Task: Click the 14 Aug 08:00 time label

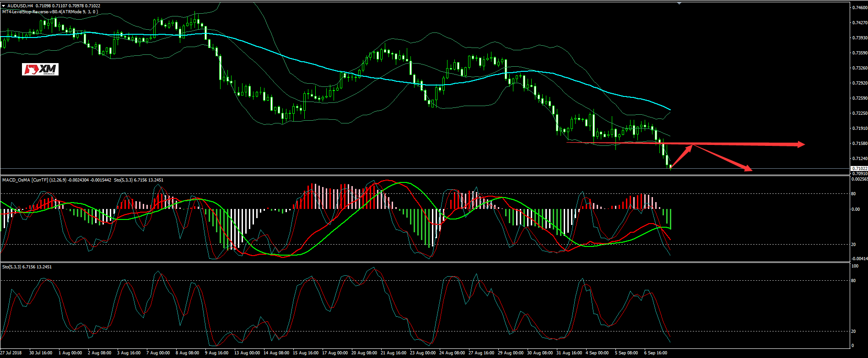Action: coord(276,353)
